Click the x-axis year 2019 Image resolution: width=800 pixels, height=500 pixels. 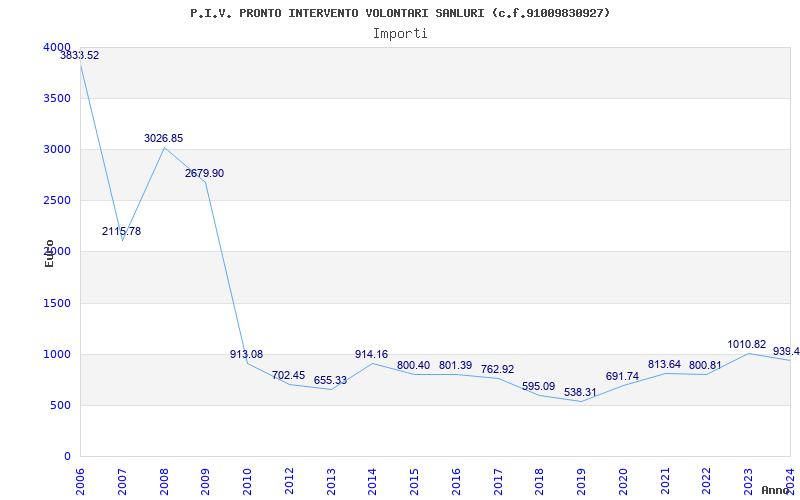coord(582,482)
